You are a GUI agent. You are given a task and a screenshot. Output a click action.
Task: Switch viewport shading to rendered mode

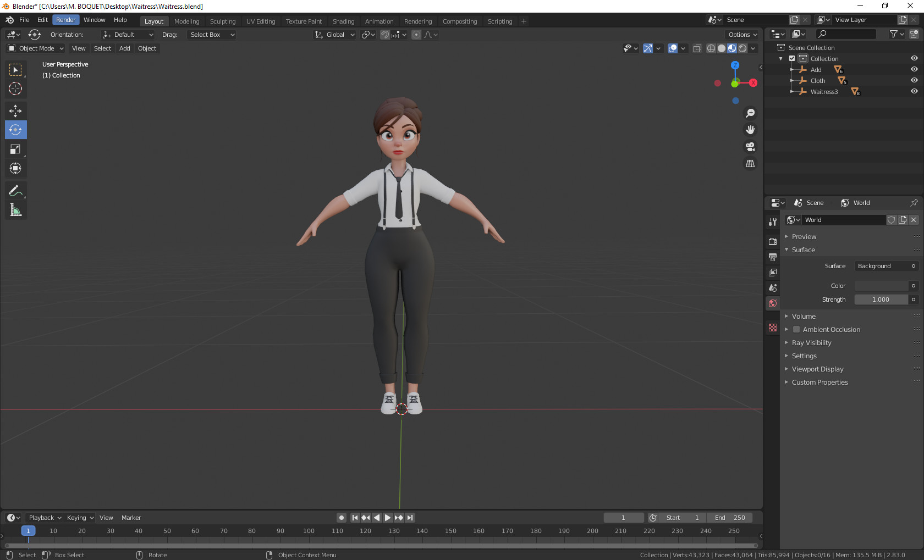pyautogui.click(x=743, y=48)
